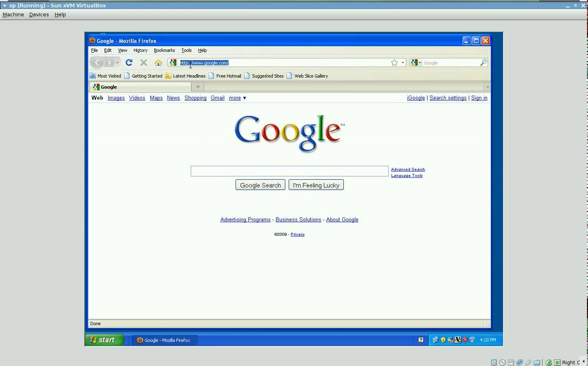The height and width of the screenshot is (366, 588).
Task: Click the Firefox forward arrow button
Action: tap(109, 63)
